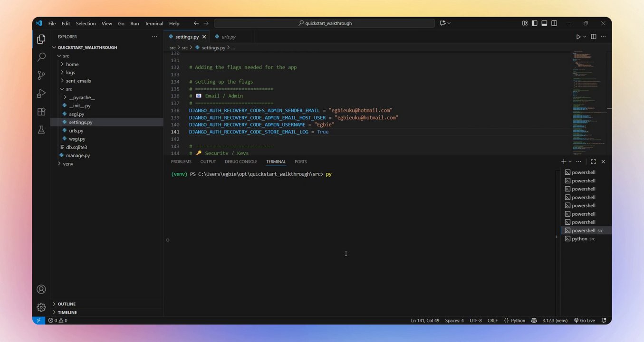Open the Run and Debug view
The width and height of the screenshot is (644, 342).
coord(41,93)
